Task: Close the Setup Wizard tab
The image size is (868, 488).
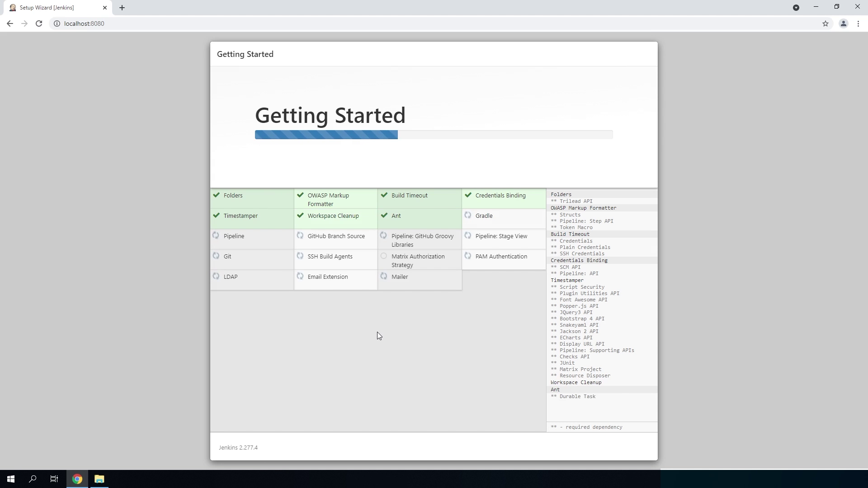Action: 105,8
